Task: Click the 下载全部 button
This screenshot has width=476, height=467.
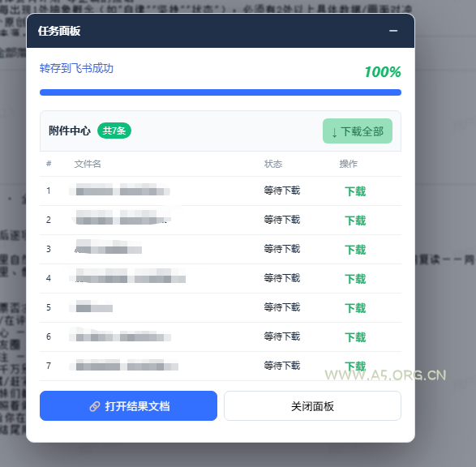Action: click(x=358, y=131)
